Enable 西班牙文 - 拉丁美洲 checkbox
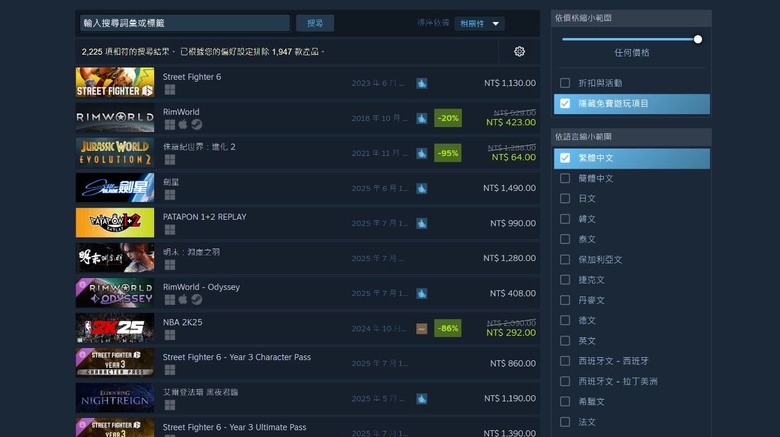Screen dimensions: 780x437 point(565,381)
